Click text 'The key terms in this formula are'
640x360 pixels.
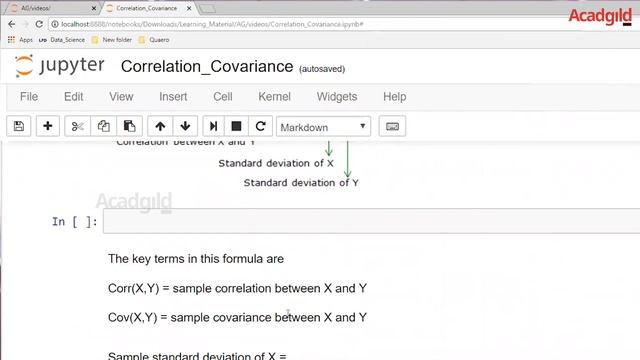(196, 259)
